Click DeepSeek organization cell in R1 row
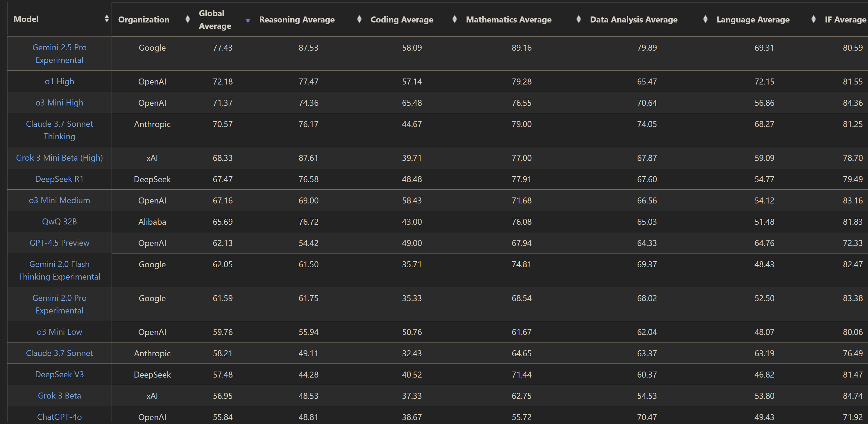Image resolution: width=868 pixels, height=424 pixels. point(152,179)
